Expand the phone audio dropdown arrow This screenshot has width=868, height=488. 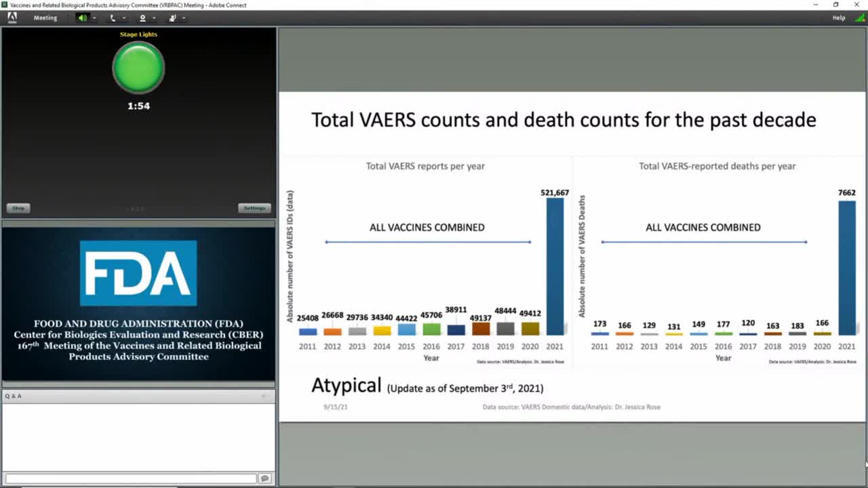(124, 18)
